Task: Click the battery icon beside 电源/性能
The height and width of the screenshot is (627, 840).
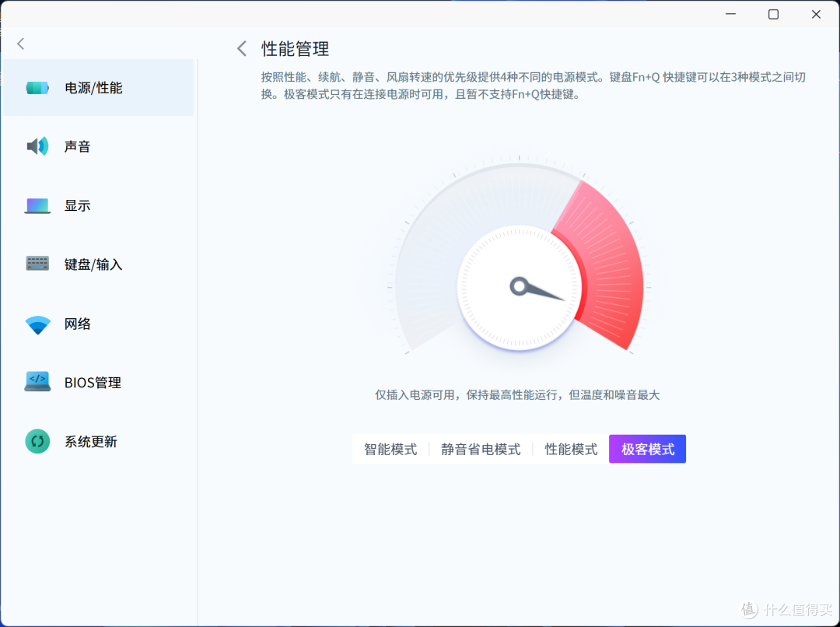Action: tap(37, 87)
